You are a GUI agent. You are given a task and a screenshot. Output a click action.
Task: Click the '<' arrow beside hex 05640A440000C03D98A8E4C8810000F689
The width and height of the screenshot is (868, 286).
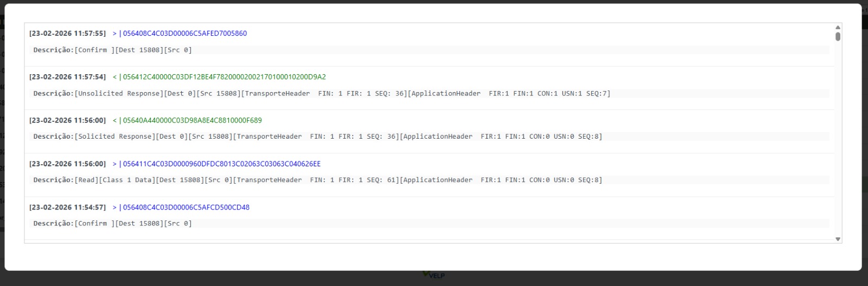pos(114,120)
